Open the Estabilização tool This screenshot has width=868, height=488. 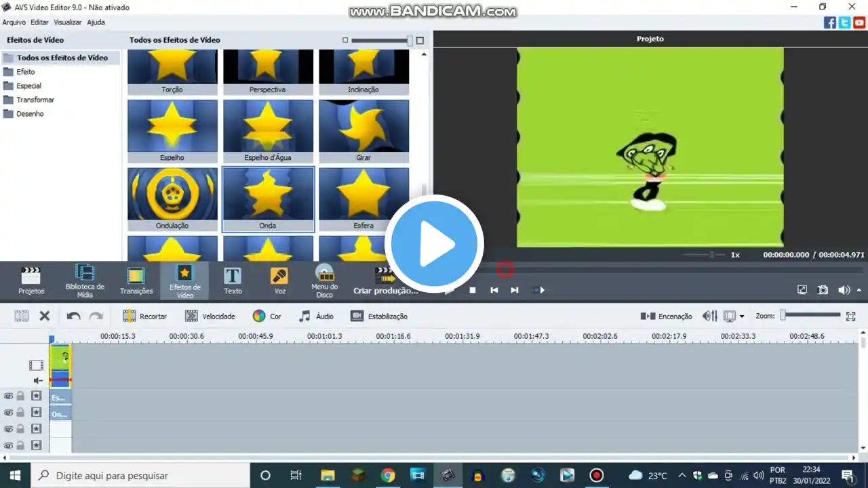click(378, 316)
